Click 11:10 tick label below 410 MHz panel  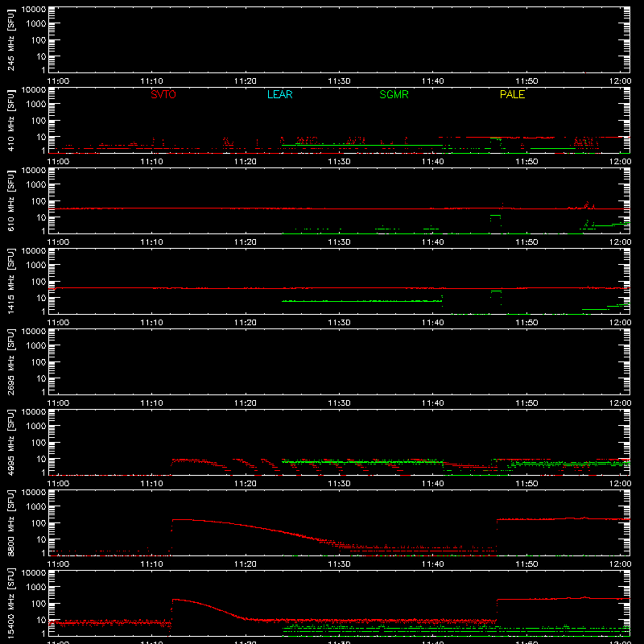pyautogui.click(x=151, y=162)
